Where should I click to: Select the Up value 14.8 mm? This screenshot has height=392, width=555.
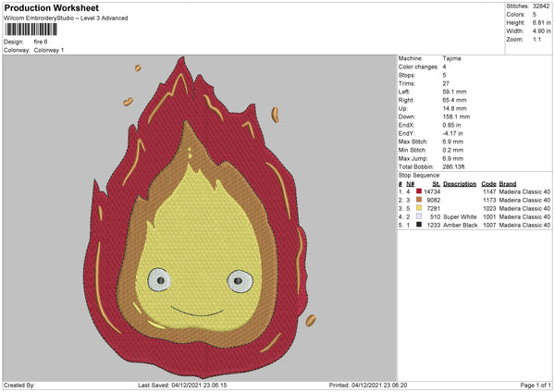[454, 108]
